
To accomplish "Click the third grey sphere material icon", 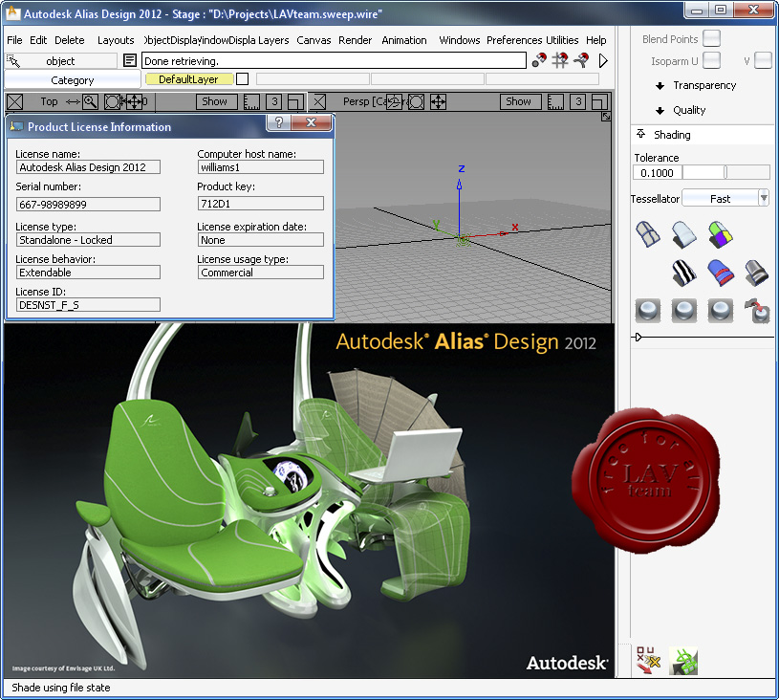I will coord(721,311).
